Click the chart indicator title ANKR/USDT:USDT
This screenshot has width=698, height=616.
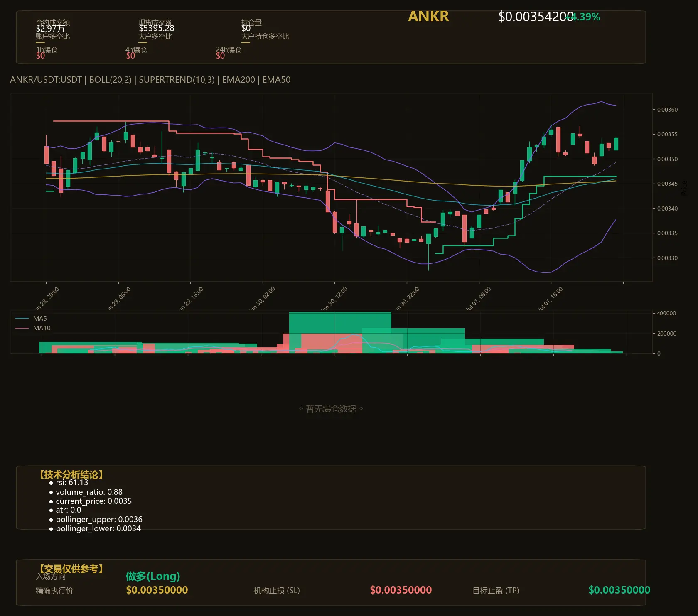tap(46, 80)
